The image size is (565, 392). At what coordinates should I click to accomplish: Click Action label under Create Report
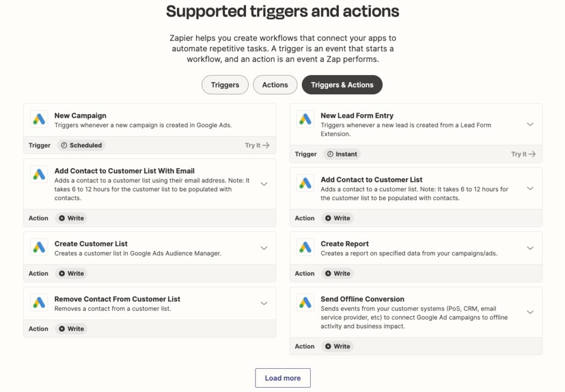point(305,273)
